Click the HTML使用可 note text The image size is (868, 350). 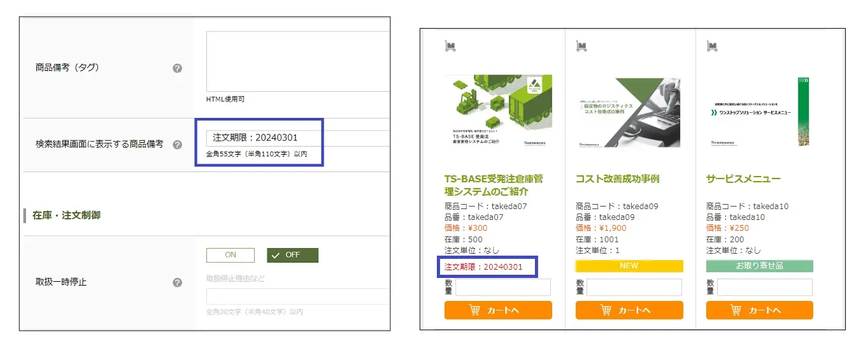tap(225, 99)
